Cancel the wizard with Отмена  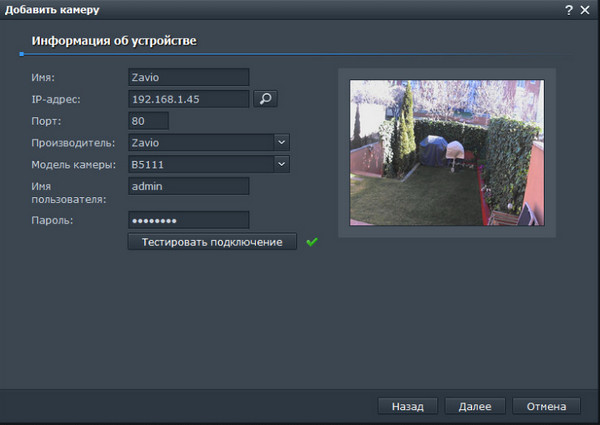[x=546, y=406]
